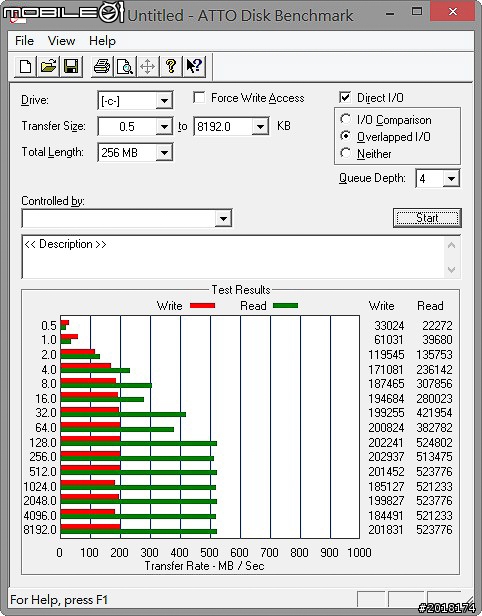Expand the Transfer Size minimum 0.5 dropdown
This screenshot has height=616, width=482.
click(x=164, y=126)
